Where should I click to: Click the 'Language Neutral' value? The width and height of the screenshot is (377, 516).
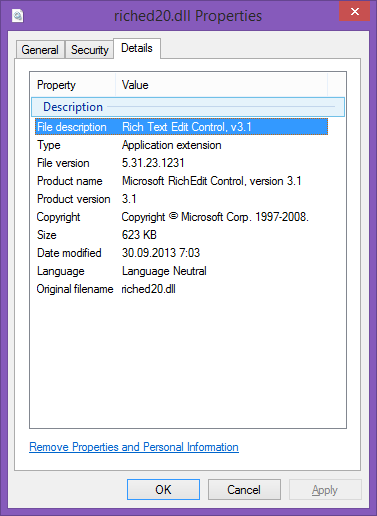coord(164,271)
